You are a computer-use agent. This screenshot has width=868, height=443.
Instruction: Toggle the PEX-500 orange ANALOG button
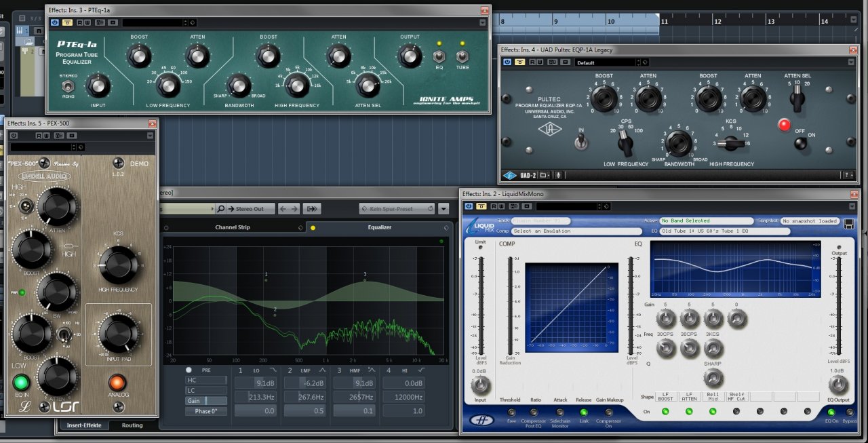(118, 383)
